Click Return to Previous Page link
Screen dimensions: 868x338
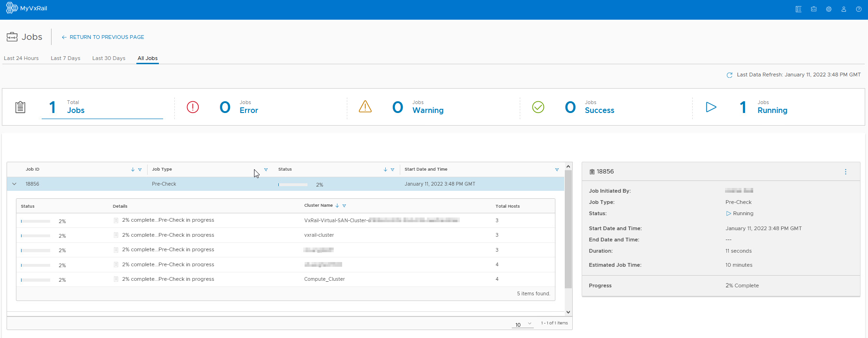pyautogui.click(x=103, y=37)
